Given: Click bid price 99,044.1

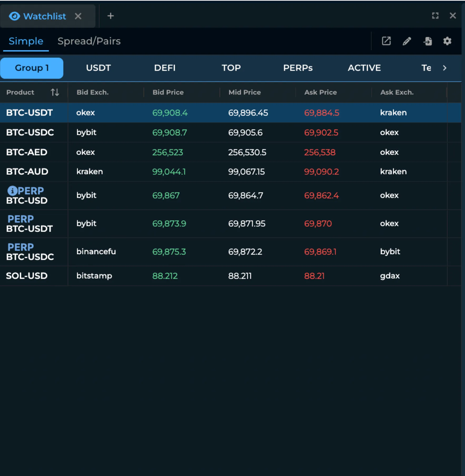Looking at the screenshot, I should click(x=169, y=172).
